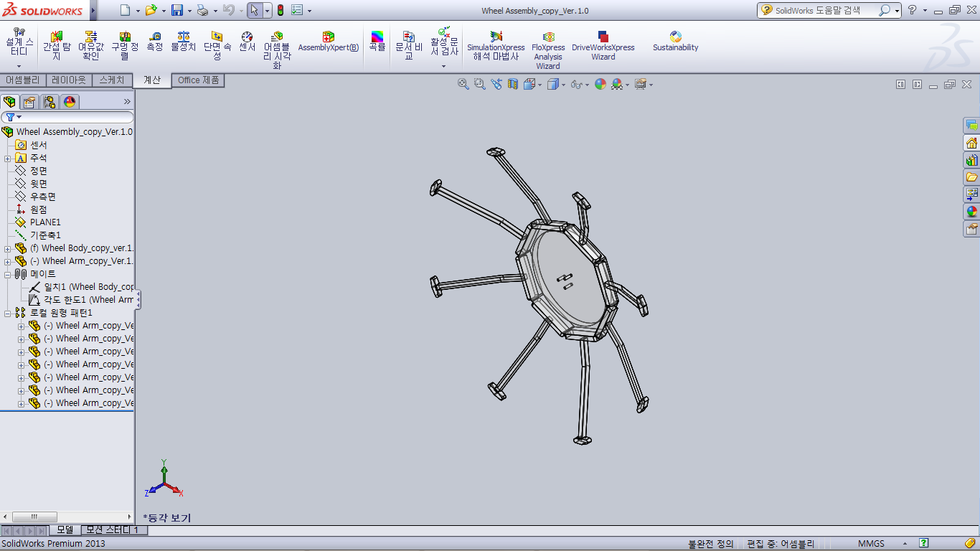Viewport: 980px width, 551px height.
Task: Click the Sustainability button
Action: [675, 42]
